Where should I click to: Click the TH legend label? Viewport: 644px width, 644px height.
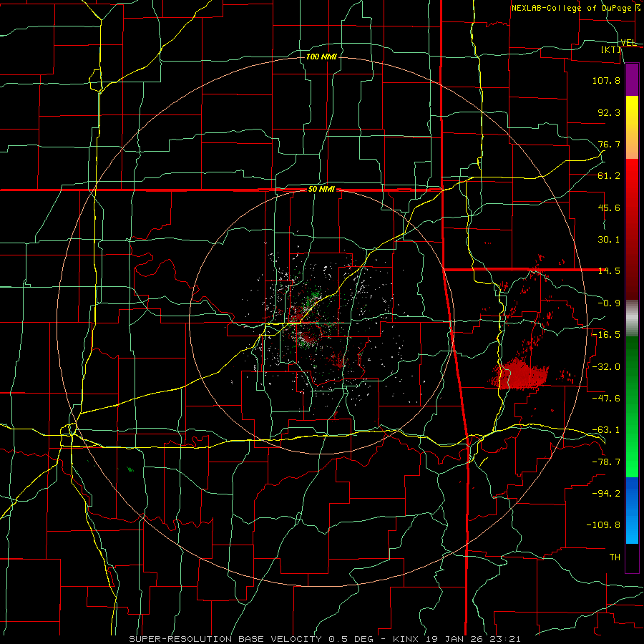[x=615, y=557]
